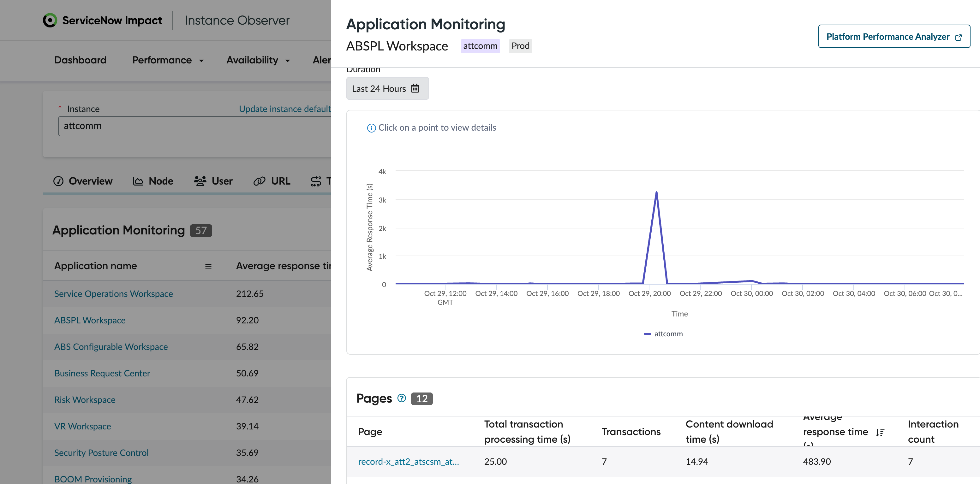980x484 pixels.
Task: Open the Platform Performance Analyzer button
Action: pos(894,37)
